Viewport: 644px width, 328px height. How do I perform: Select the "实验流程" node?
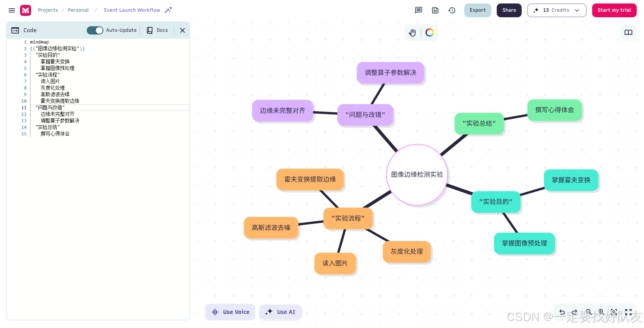(x=348, y=218)
